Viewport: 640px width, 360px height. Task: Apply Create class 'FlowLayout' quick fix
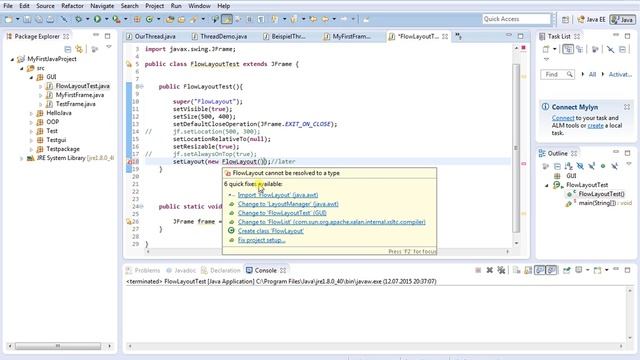coord(271,231)
